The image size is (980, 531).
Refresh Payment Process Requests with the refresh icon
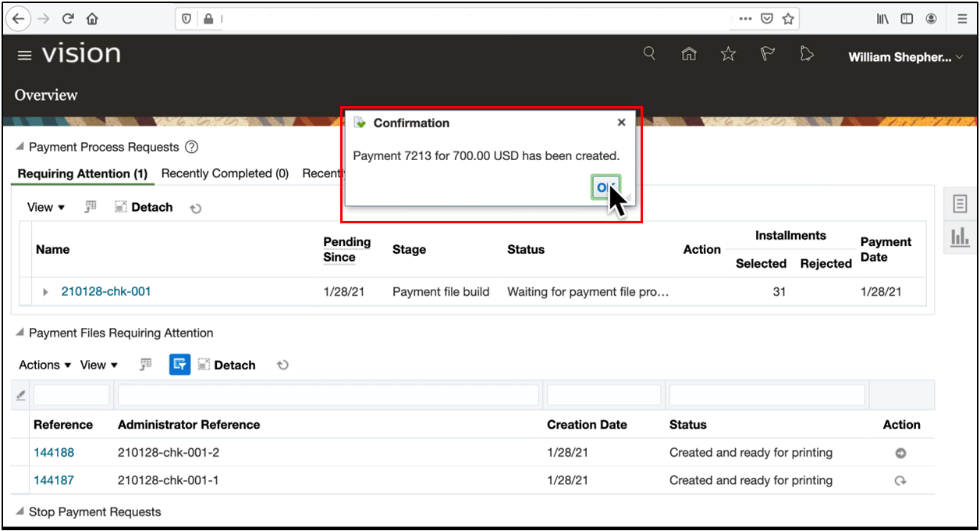[195, 207]
